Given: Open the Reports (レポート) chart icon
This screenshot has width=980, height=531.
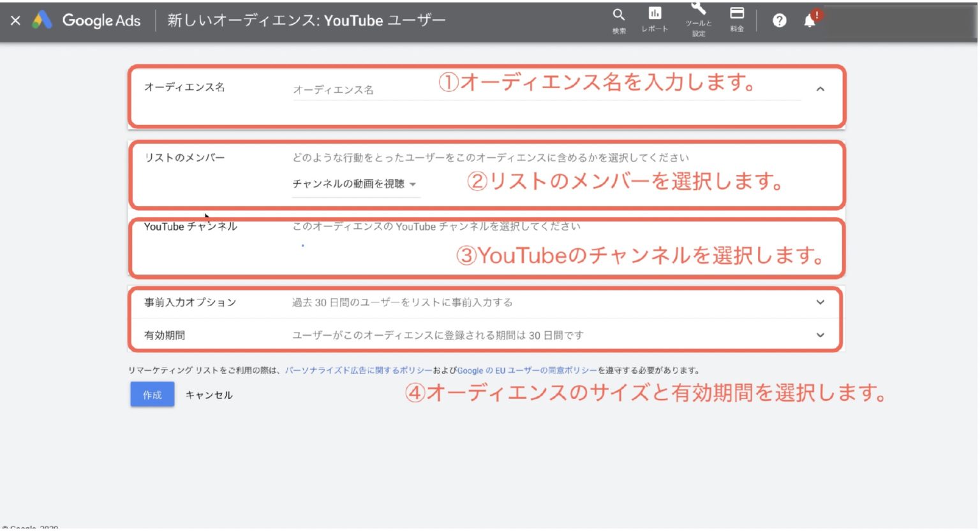Looking at the screenshot, I should [x=655, y=14].
